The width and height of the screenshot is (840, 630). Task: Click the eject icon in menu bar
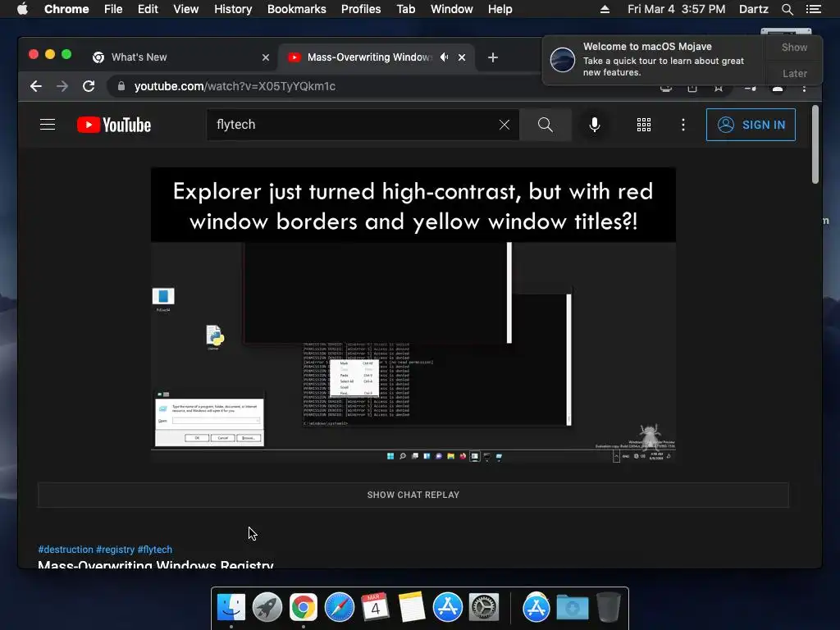coord(605,9)
